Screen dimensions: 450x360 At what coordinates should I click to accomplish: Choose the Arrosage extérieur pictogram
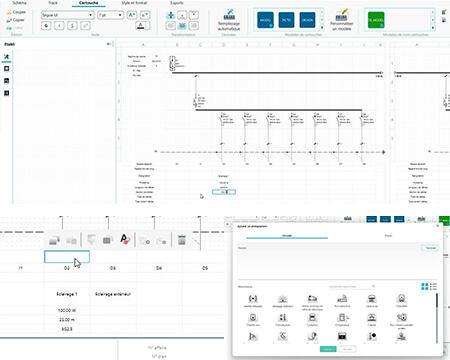[x=283, y=301]
